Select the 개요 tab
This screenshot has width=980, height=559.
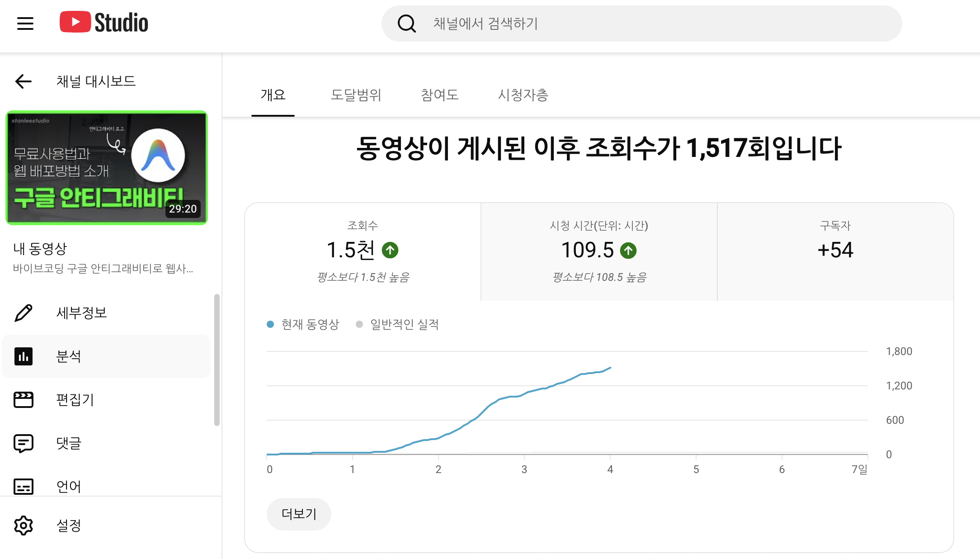click(x=273, y=95)
